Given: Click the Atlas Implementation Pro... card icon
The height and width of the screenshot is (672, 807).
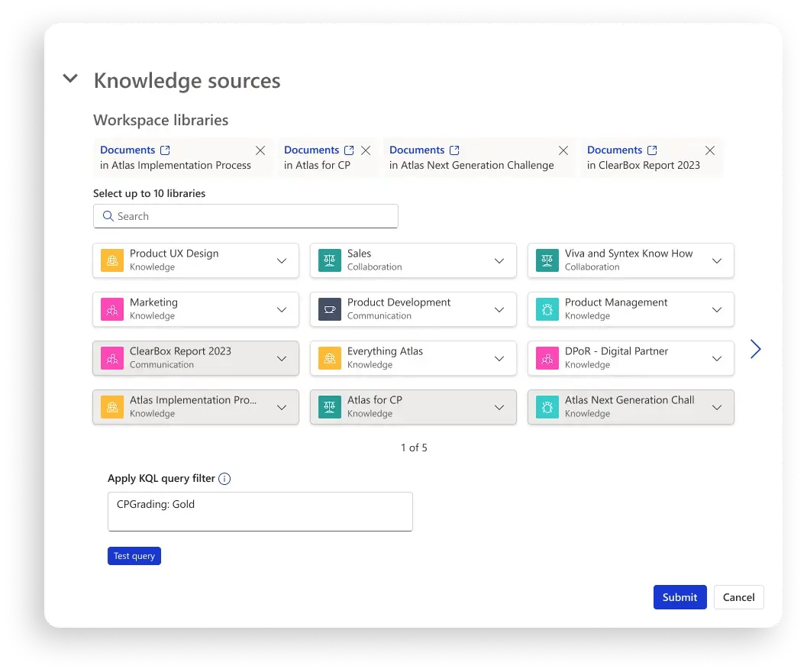Looking at the screenshot, I should pos(112,407).
